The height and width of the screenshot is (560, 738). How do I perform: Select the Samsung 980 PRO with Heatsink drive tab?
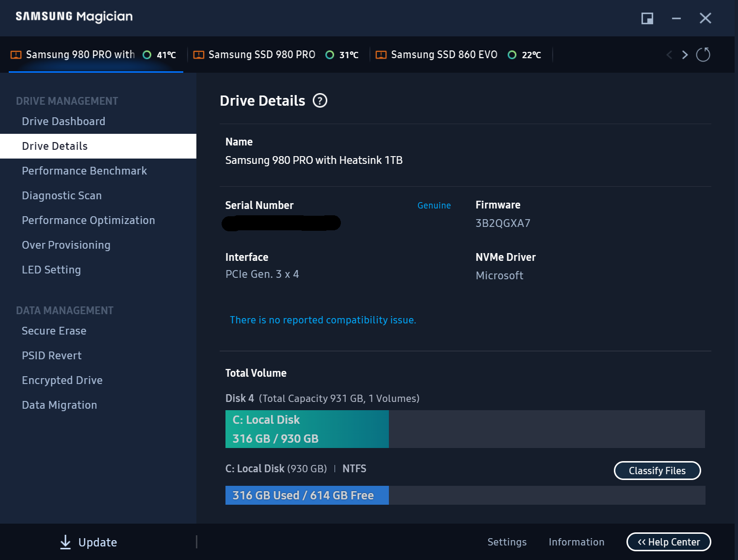(x=96, y=55)
